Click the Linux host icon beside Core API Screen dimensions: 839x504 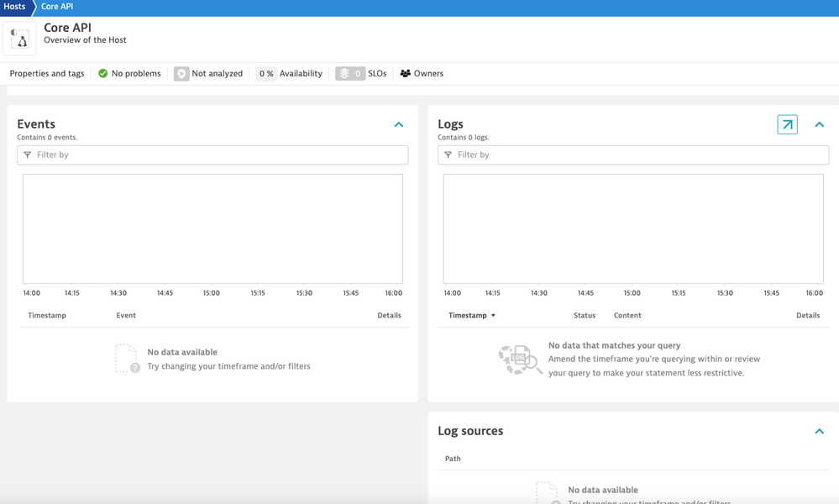(x=19, y=39)
